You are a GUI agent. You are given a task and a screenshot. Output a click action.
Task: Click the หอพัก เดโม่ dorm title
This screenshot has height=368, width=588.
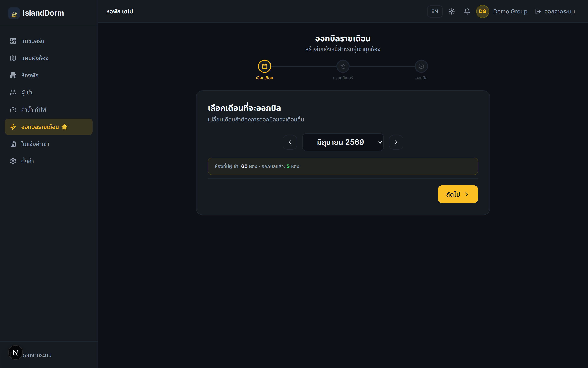(120, 11)
